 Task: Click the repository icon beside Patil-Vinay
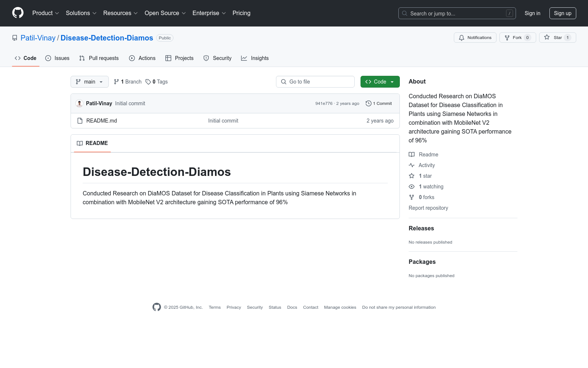coord(15,38)
